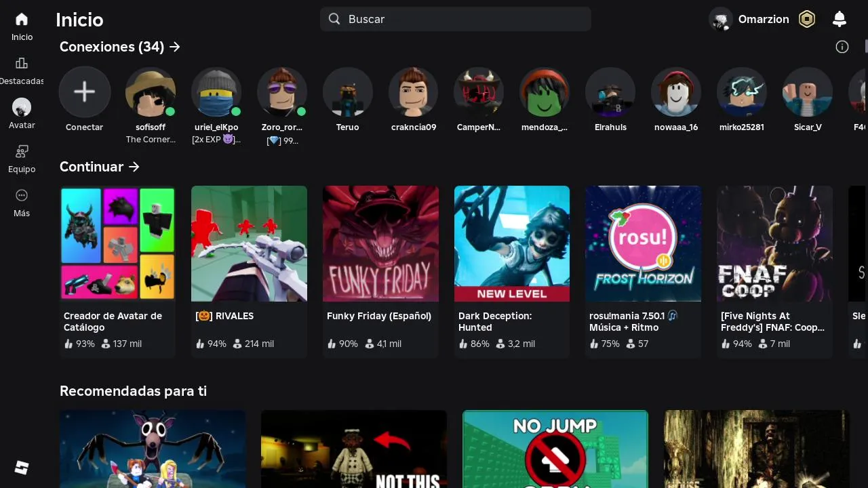This screenshot has height=488, width=868.
Task: Click inside the Buscar search field
Action: (x=456, y=19)
